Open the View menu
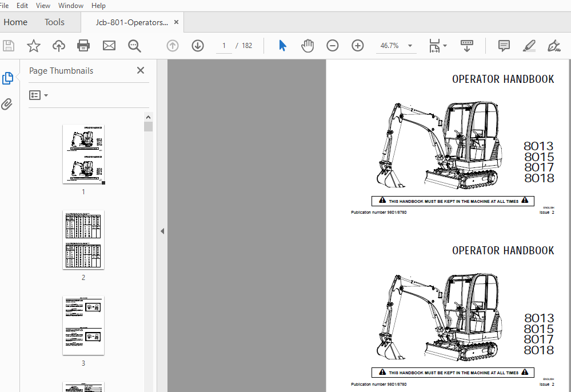This screenshot has width=571, height=392. point(43,6)
